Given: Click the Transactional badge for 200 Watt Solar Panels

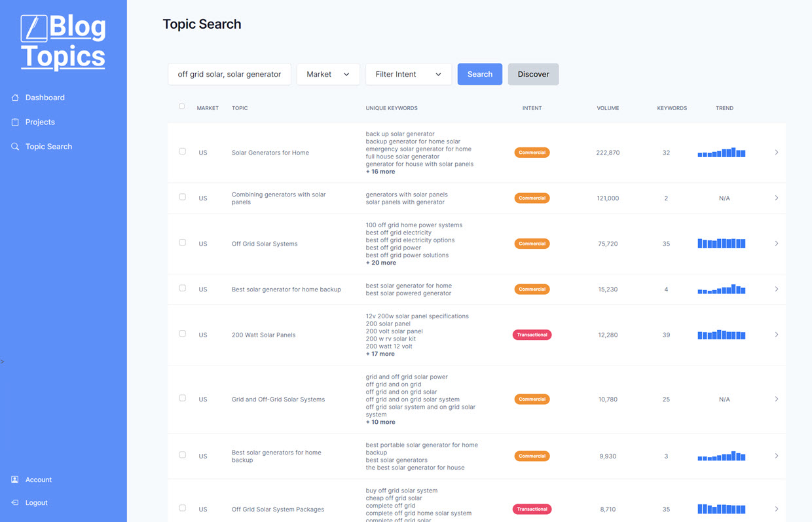Looking at the screenshot, I should (x=532, y=335).
